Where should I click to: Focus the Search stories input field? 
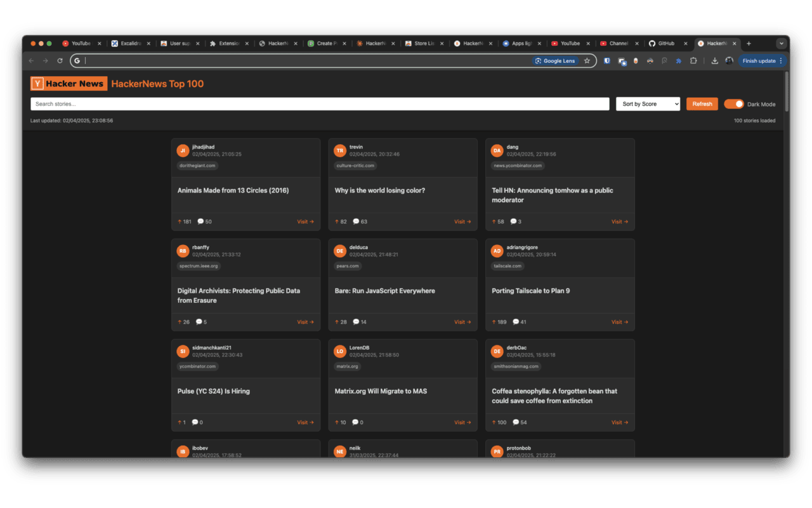point(320,104)
